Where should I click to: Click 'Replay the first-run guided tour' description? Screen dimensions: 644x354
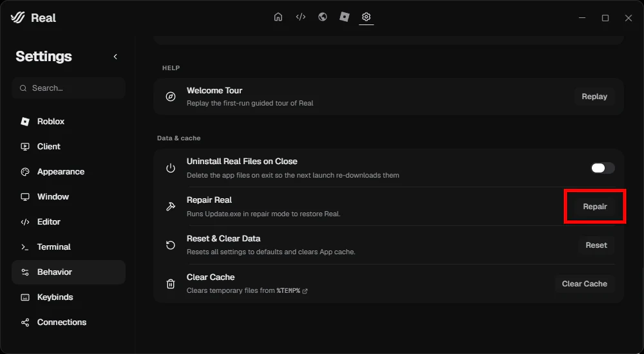[x=250, y=103]
